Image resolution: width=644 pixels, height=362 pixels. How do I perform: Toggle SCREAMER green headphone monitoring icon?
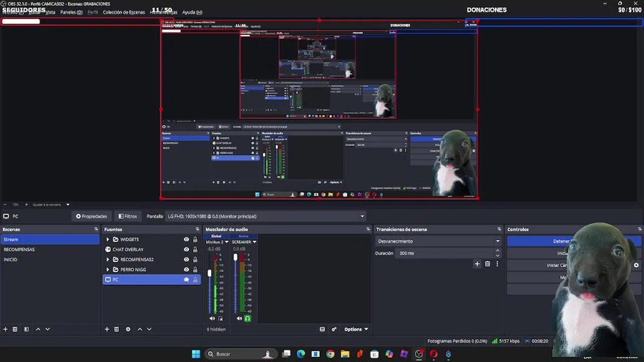pos(248,318)
